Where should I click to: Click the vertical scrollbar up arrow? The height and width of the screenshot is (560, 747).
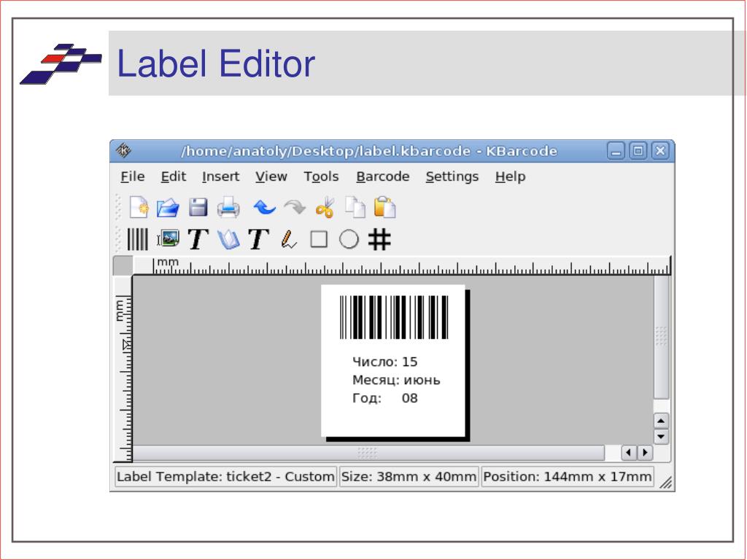click(661, 421)
